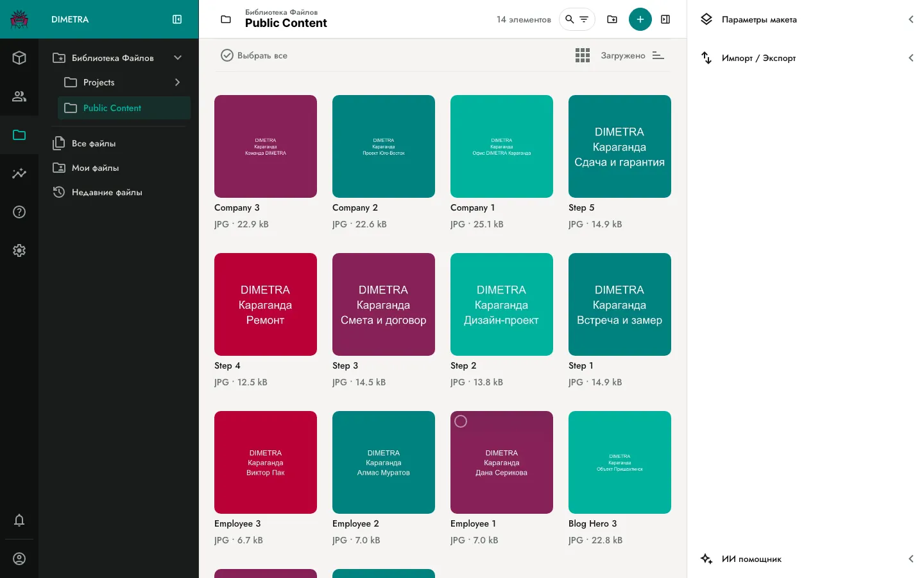
Task: Open the Company 3 thumbnail
Action: click(x=266, y=146)
